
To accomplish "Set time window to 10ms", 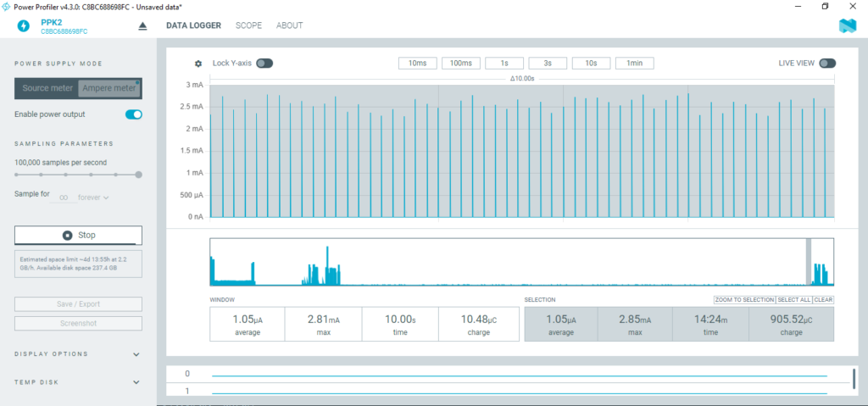I will click(417, 63).
